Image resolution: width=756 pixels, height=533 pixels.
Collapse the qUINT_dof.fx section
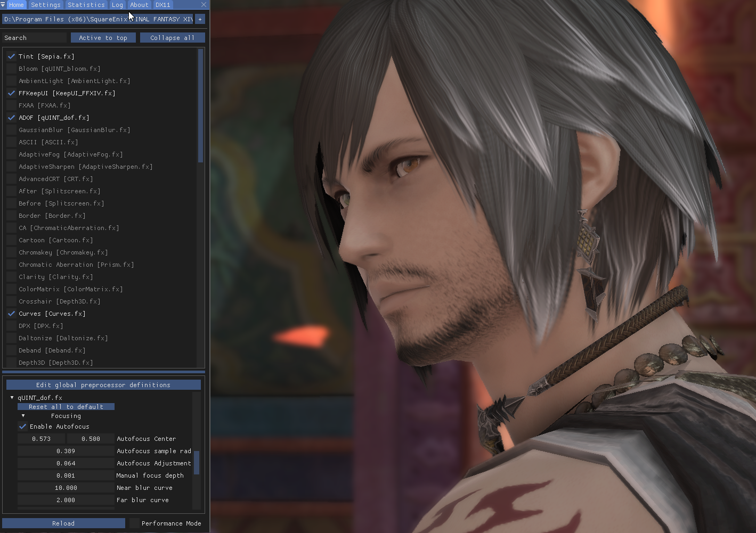click(12, 398)
